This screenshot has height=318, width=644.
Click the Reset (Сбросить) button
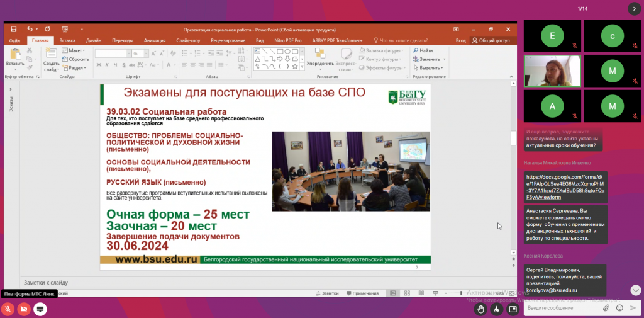pyautogui.click(x=75, y=59)
